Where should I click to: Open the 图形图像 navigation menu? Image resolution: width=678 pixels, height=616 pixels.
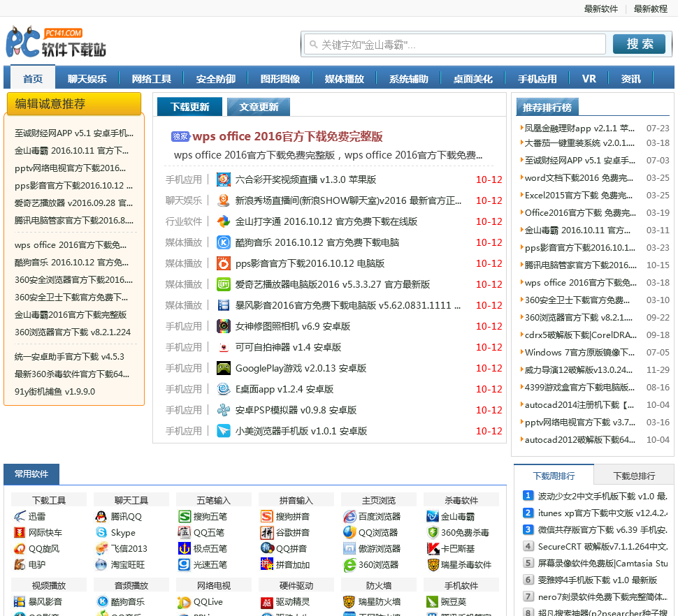pos(280,79)
